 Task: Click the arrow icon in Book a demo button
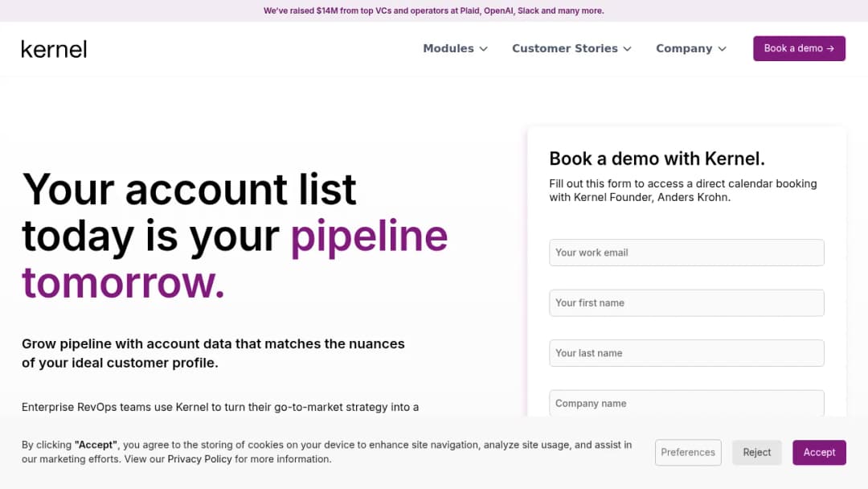829,49
